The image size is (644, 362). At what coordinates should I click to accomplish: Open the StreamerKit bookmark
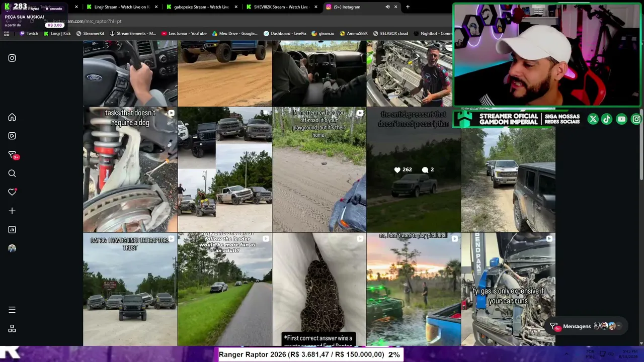90,34
